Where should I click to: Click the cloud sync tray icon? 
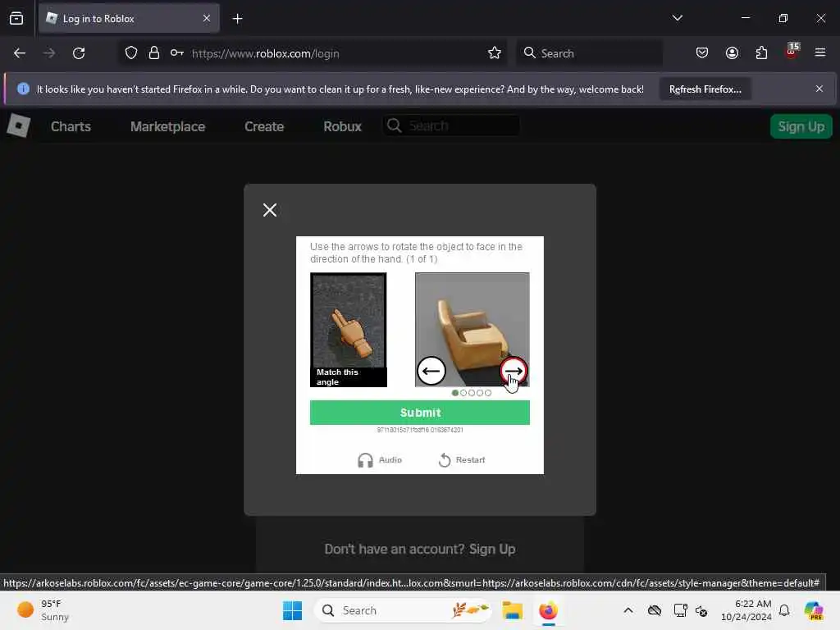(654, 610)
